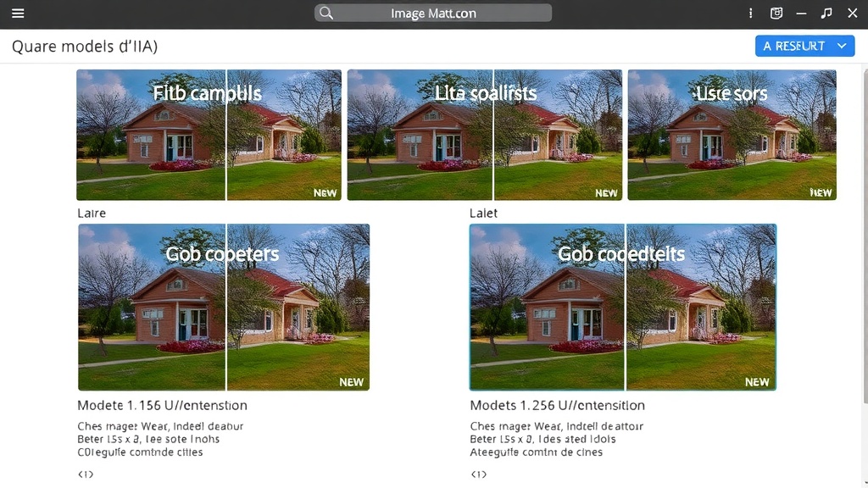868x488 pixels.
Task: Open the vertical three-dot options menu
Action: coord(751,13)
